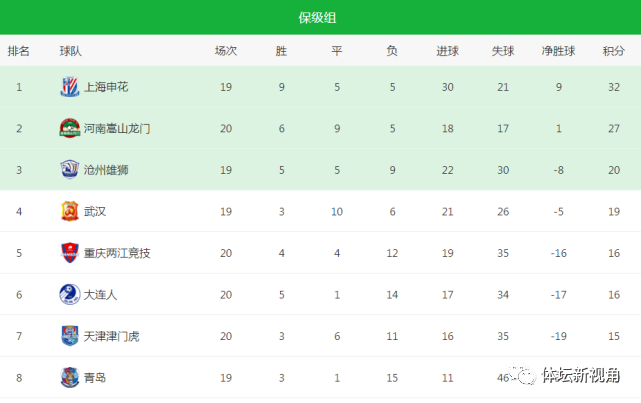Screen dimensions: 641x403
Task: Click the 重庆两江竞技 shield logo
Action: coord(69,253)
